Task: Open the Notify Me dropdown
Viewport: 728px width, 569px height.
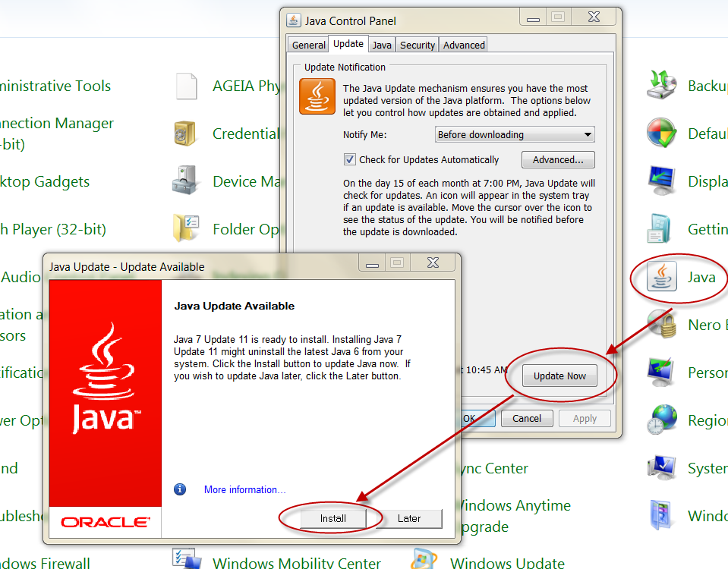Action: (515, 134)
